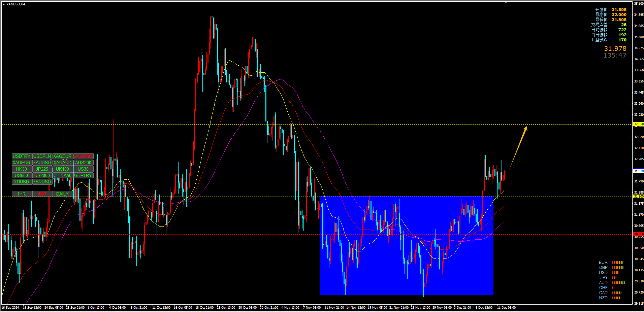The height and width of the screenshot is (312, 644).
Task: Switch chart to USDPLN symbol
Action: (x=42, y=156)
